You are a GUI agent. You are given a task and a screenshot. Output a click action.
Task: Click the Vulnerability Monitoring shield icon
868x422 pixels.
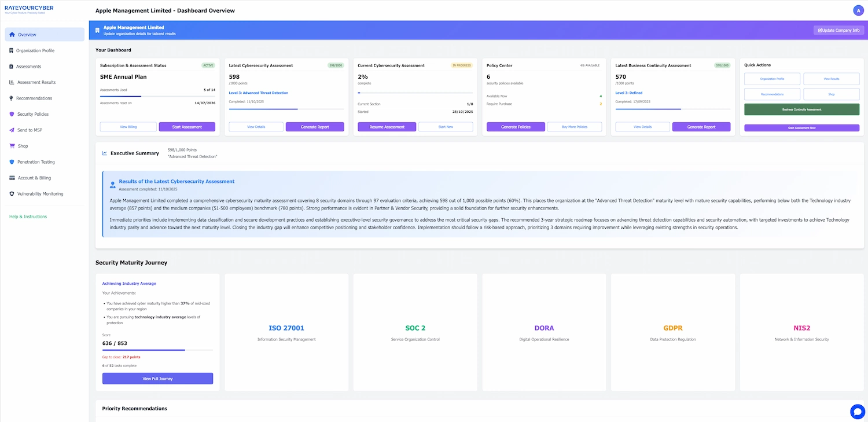tap(12, 193)
